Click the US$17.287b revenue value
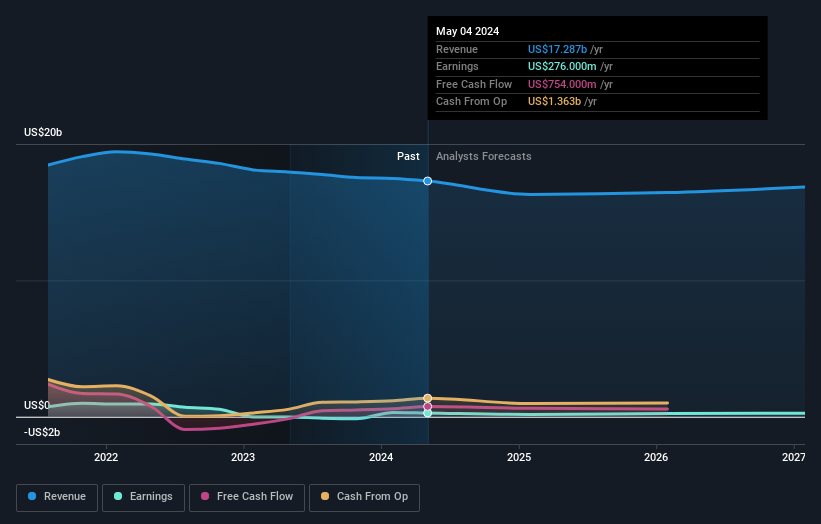The image size is (821, 524). [557, 49]
